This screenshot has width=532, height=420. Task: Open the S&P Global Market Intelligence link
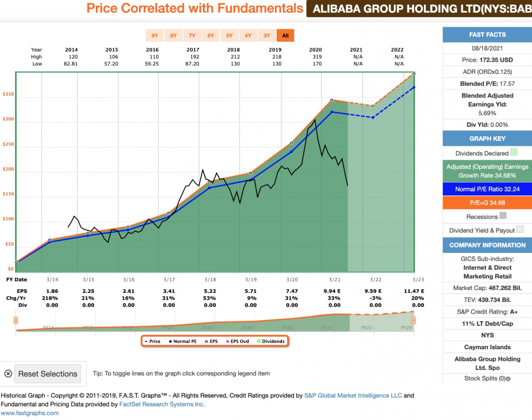(x=353, y=396)
